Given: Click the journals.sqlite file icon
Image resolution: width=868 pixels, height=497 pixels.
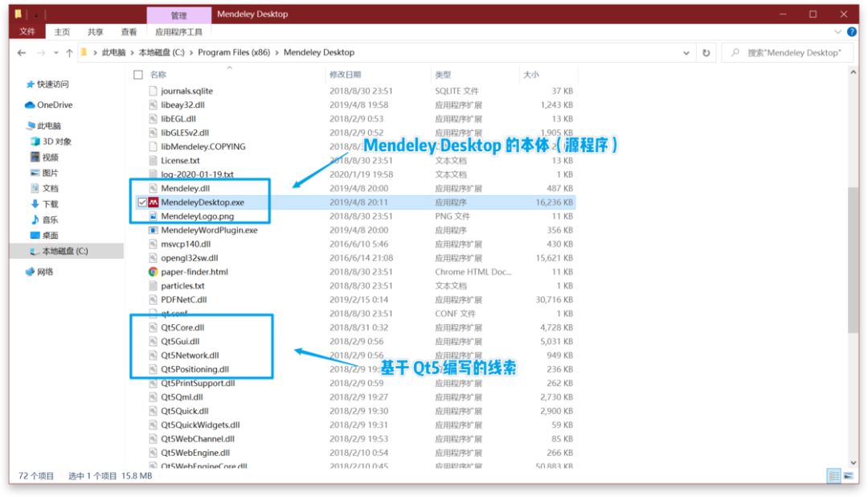Looking at the screenshot, I should pos(154,91).
